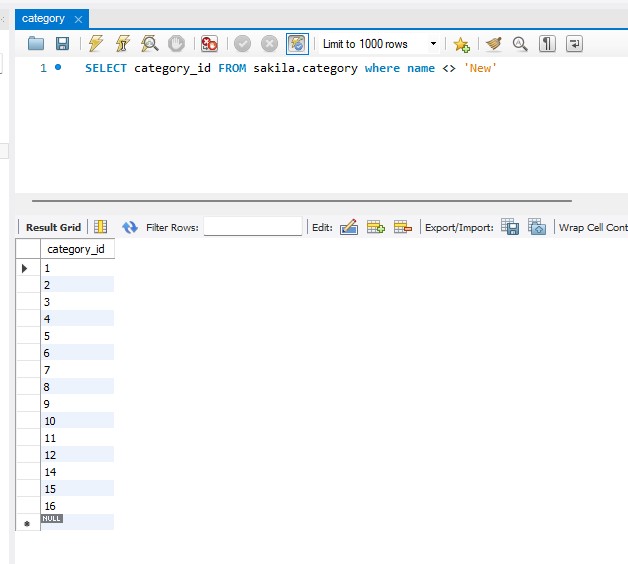Toggle invisible characters pilcrow icon
The image size is (628, 564).
coord(547,43)
